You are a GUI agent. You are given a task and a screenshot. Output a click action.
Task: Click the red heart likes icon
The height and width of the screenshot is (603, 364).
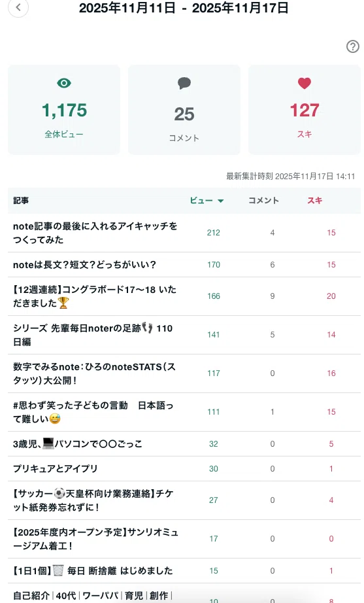[304, 83]
